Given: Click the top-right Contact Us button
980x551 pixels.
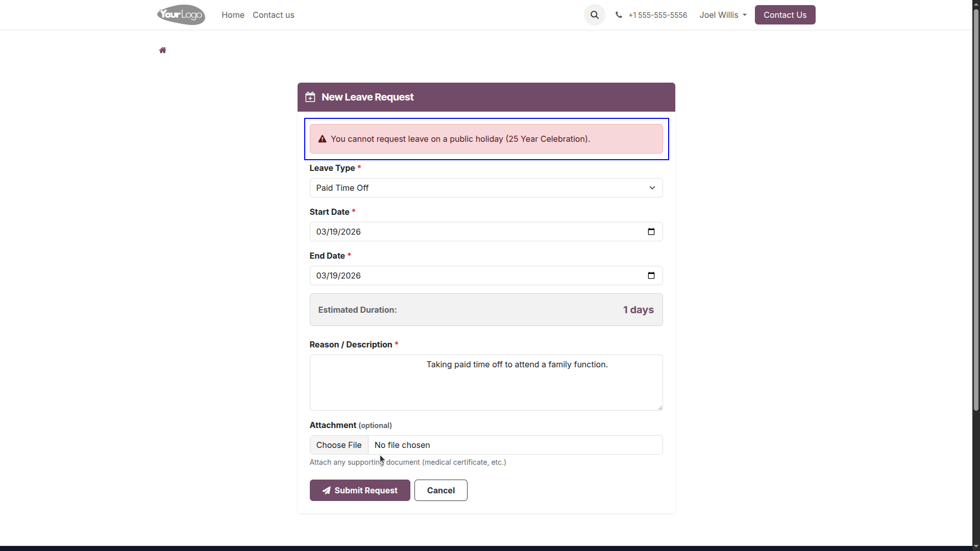Looking at the screenshot, I should (x=785, y=15).
